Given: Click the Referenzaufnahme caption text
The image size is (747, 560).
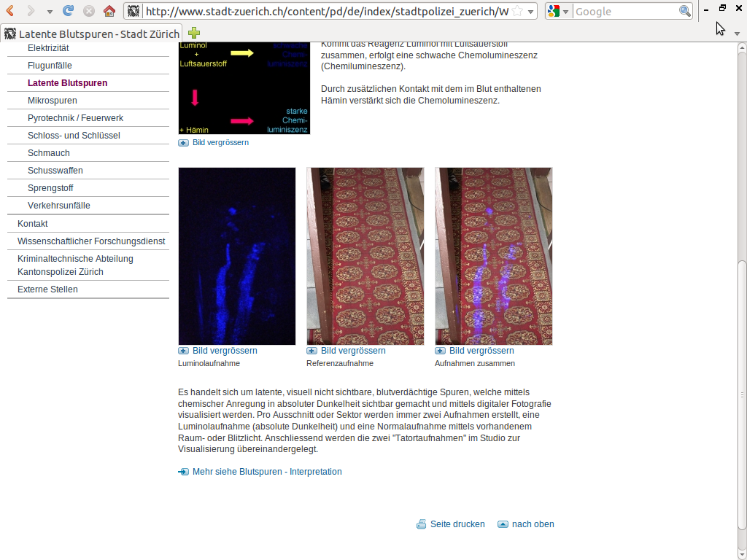Looking at the screenshot, I should click(x=340, y=364).
